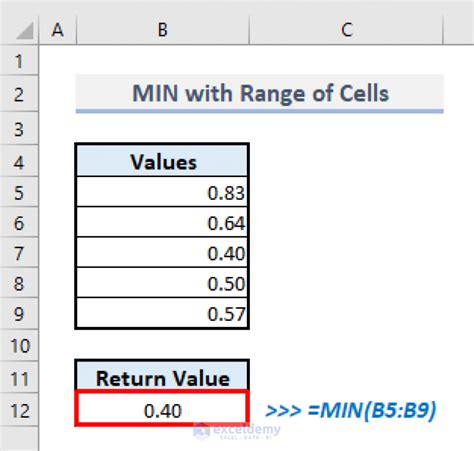Image resolution: width=474 pixels, height=451 pixels.
Task: Select row 4 header
Action: click(x=19, y=162)
